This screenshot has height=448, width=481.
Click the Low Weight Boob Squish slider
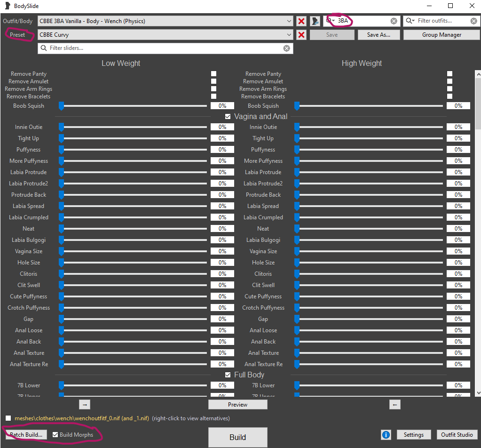coord(133,106)
